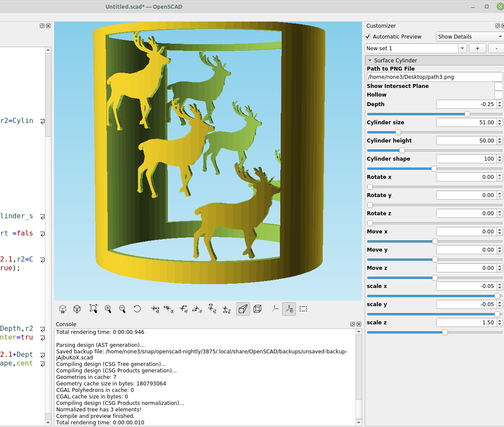Switch view to the -Z axis

click(226, 309)
